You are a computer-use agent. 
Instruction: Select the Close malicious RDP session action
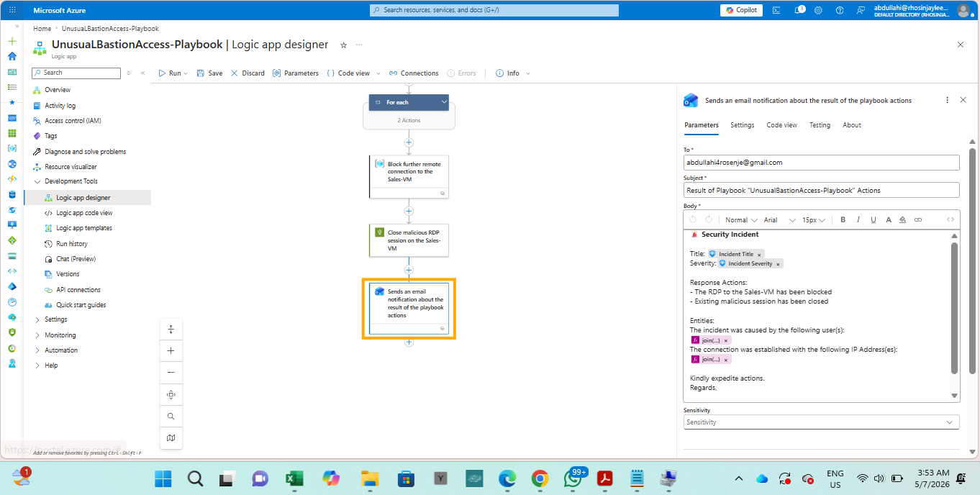point(409,240)
